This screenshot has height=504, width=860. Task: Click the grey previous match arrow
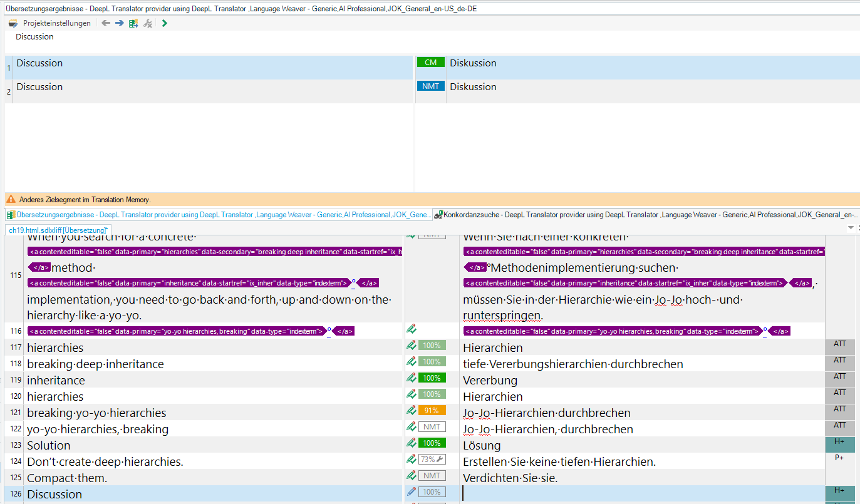click(106, 23)
